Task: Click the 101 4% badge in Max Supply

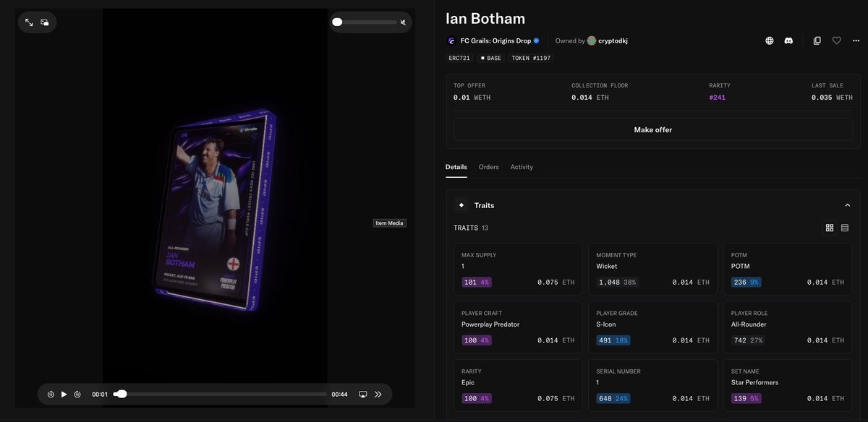Action: point(476,282)
